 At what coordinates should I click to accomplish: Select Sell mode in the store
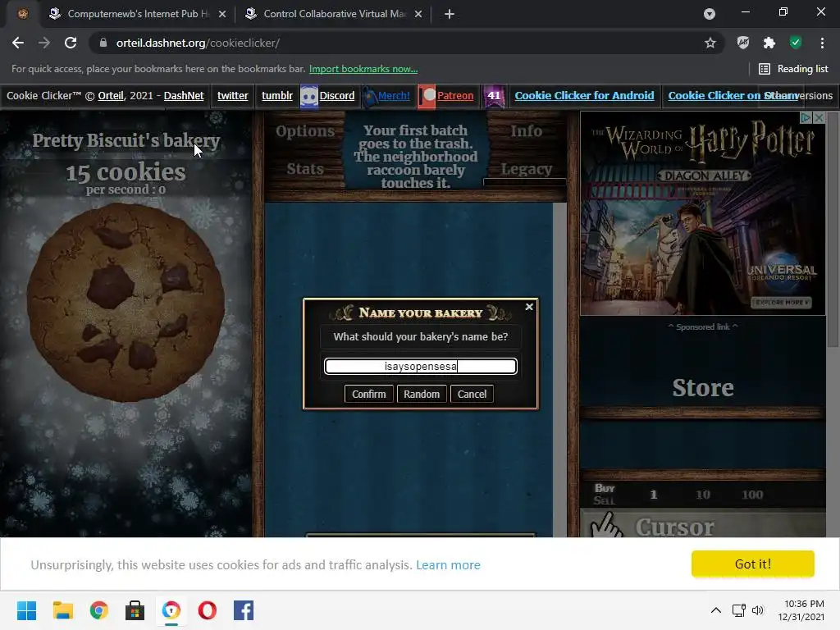[x=605, y=500]
